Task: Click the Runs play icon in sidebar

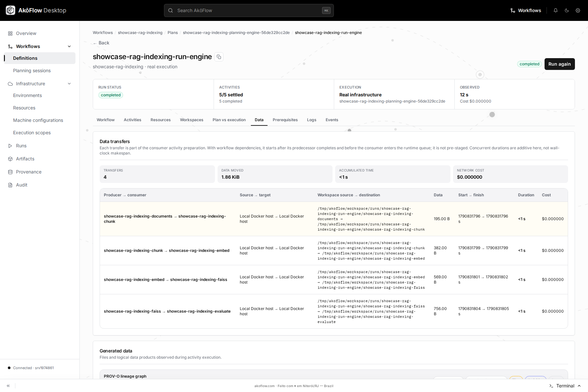Action: click(10, 146)
